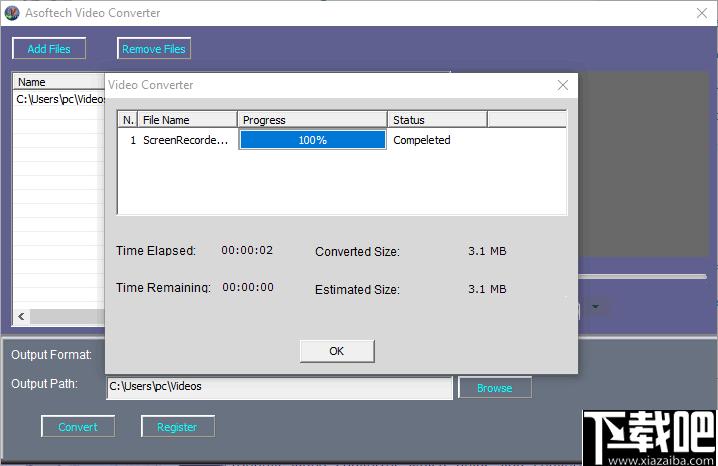
Task: Open the Register button
Action: coord(178,427)
